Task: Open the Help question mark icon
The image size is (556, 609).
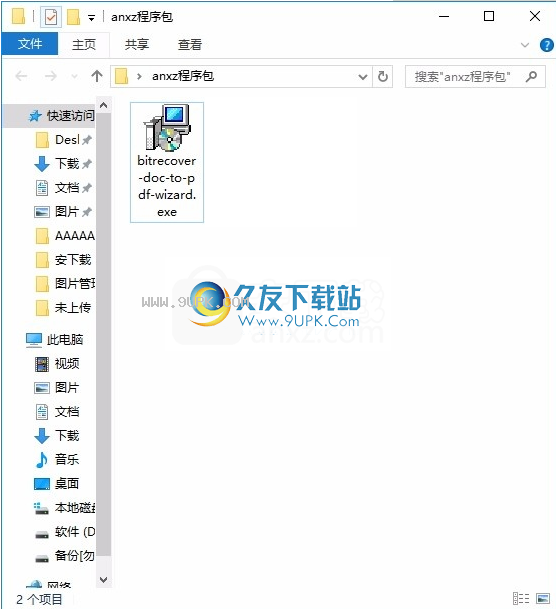Action: [x=547, y=45]
